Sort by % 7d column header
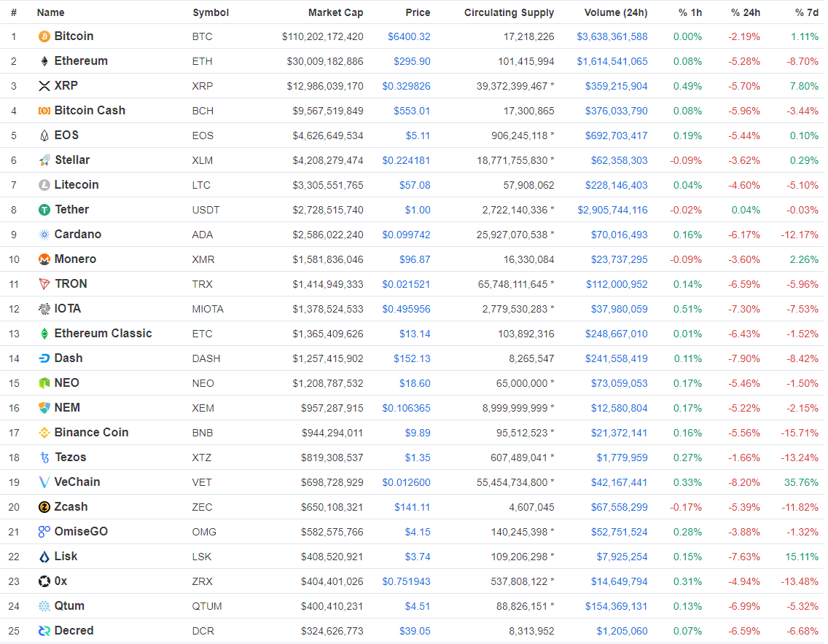Image resolution: width=828 pixels, height=644 pixels. tap(807, 12)
